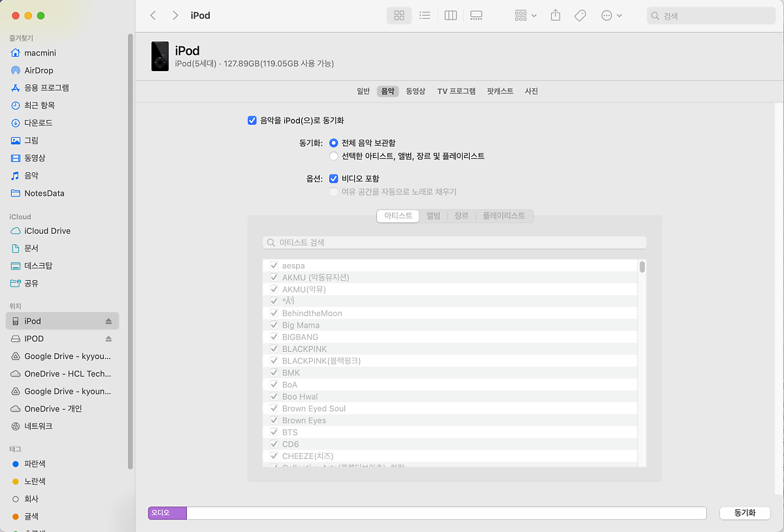Toggle the BTS artist checkbox
This screenshot has height=532, width=784.
tap(274, 432)
